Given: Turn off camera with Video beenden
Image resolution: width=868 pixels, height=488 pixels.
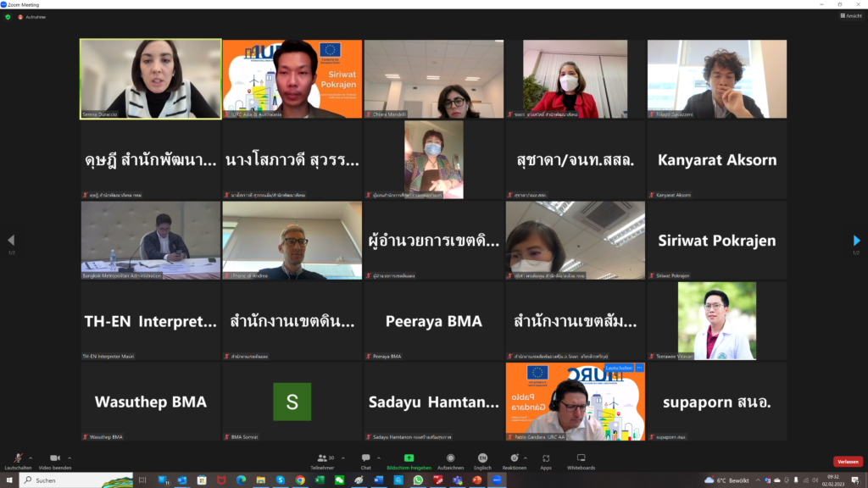Looking at the screenshot, I should tap(54, 459).
